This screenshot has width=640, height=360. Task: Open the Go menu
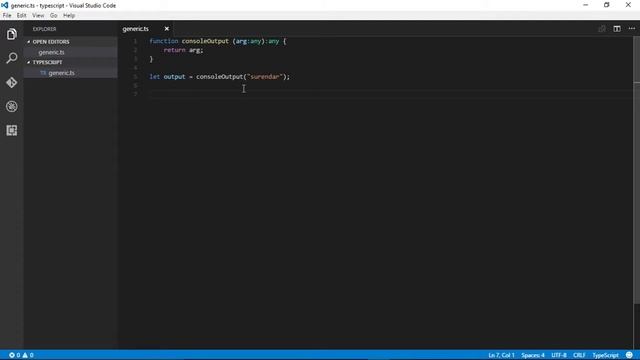(53, 16)
